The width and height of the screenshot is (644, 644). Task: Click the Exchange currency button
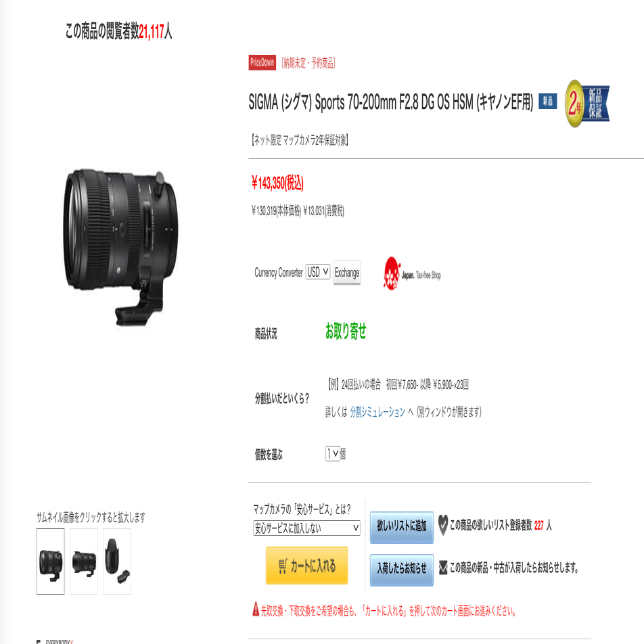click(346, 273)
